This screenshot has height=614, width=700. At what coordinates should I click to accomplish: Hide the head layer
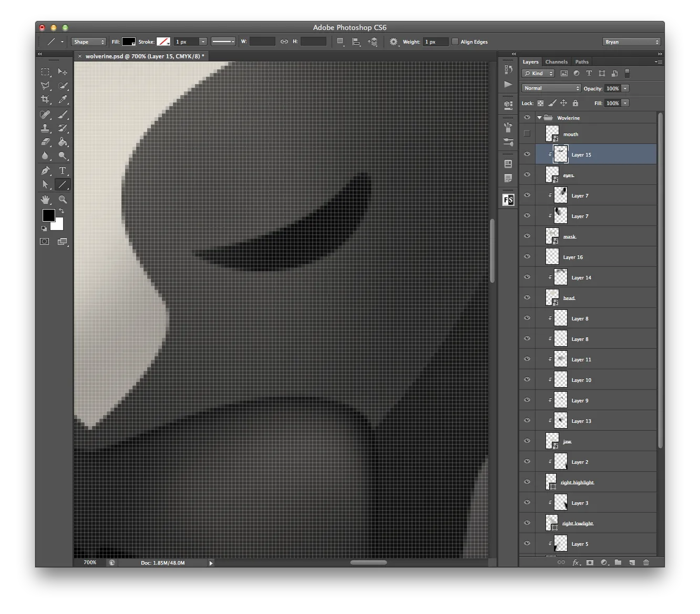[527, 298]
